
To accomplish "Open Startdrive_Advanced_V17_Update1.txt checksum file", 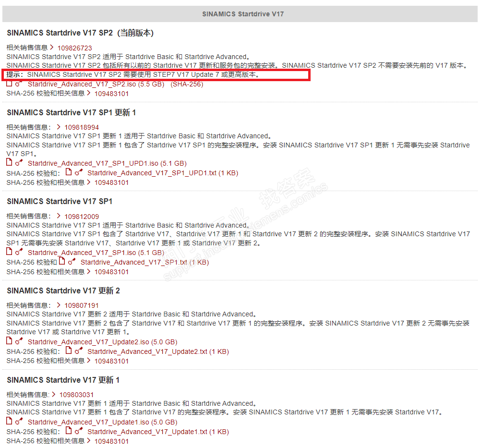I will click(158, 432).
